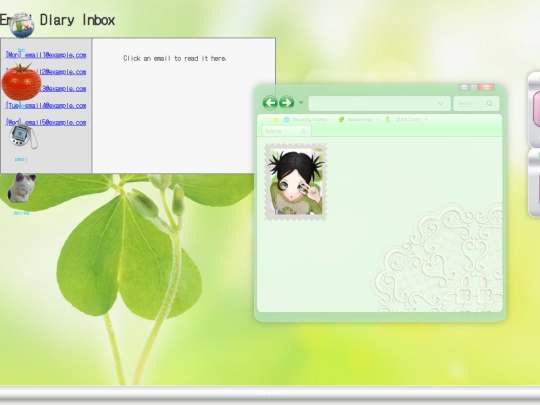Open the [Mon] email1@example.com message
Image resolution: width=540 pixels, height=405 pixels.
click(x=46, y=55)
